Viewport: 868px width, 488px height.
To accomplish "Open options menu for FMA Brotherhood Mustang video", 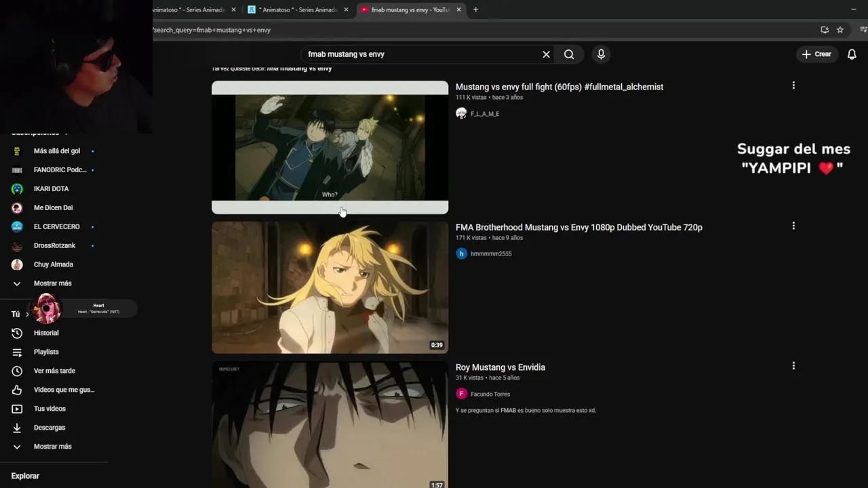I will click(x=793, y=226).
